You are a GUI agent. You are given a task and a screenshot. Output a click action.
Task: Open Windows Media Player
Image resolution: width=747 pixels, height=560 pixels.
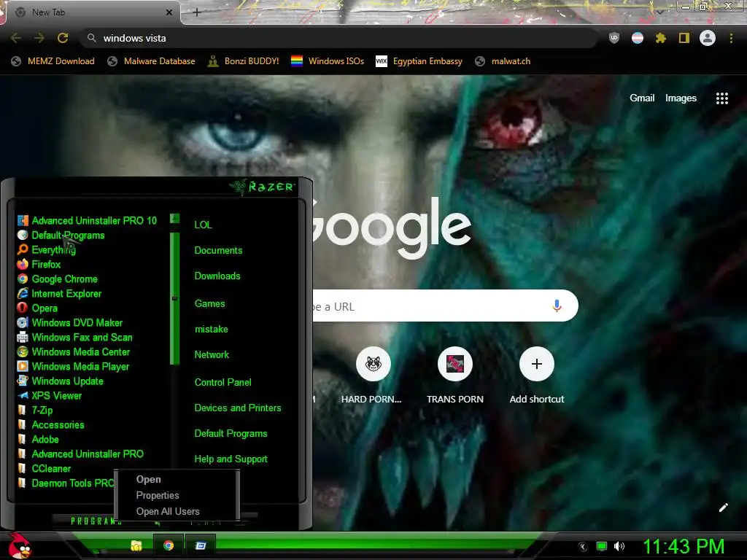(x=74, y=367)
